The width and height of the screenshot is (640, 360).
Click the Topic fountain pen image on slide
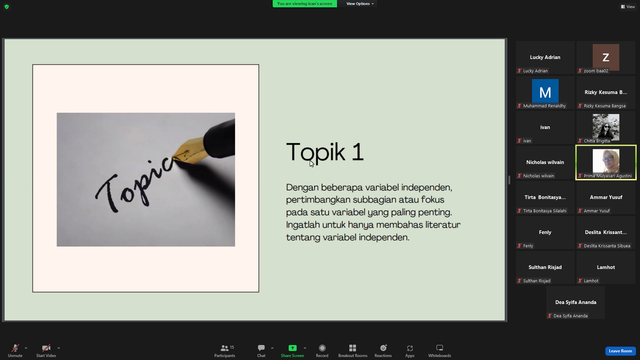pyautogui.click(x=146, y=180)
